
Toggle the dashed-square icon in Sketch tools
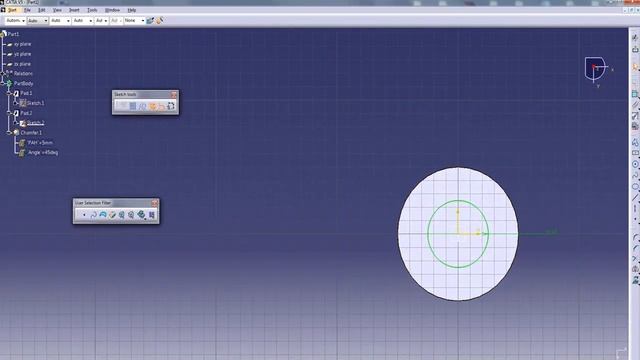pos(171,106)
